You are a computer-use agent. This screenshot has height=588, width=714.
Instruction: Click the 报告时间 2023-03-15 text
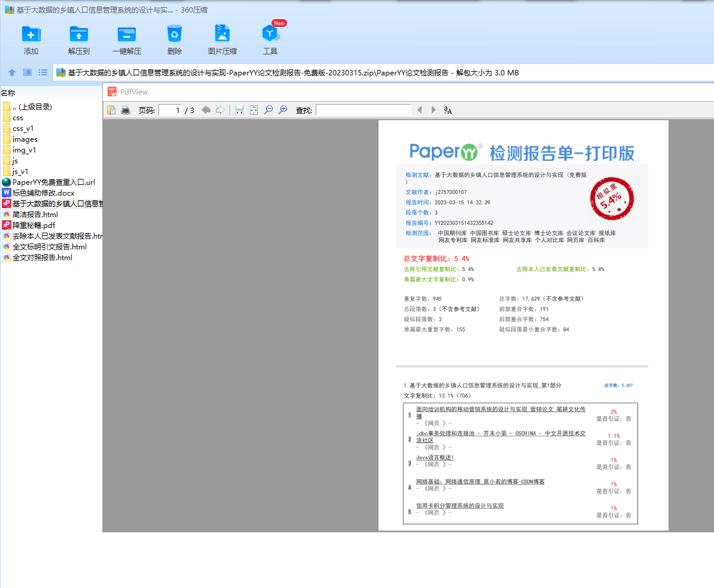click(x=448, y=202)
